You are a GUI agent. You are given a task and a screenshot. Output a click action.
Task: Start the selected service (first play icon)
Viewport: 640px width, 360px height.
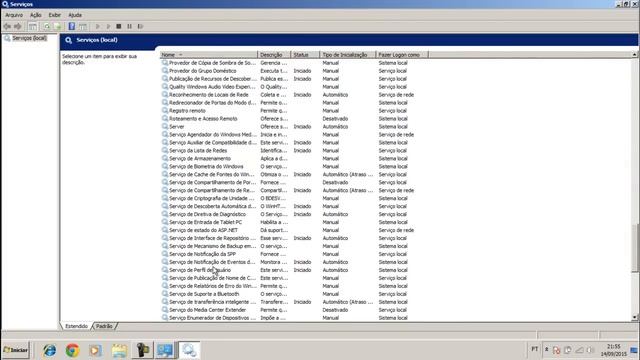(98, 27)
